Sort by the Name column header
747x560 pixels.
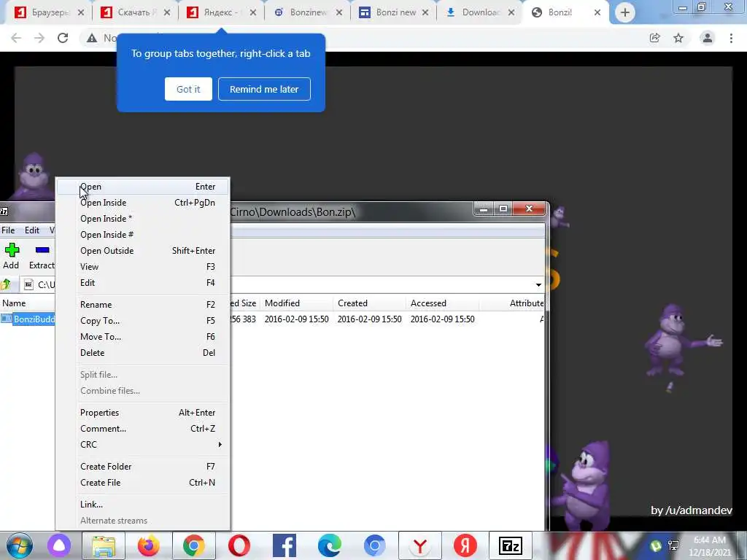pos(28,303)
